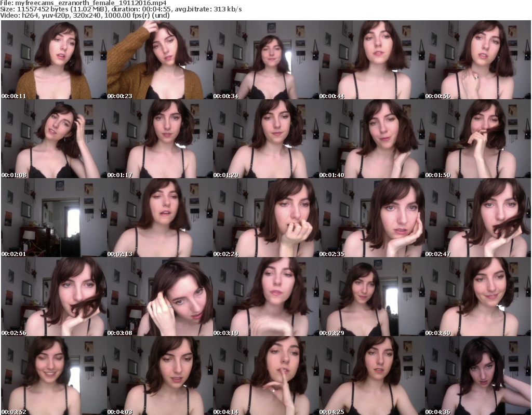The height and width of the screenshot is (415, 532).
Task: Click the final frame at 00:04:36
Action: point(477,376)
